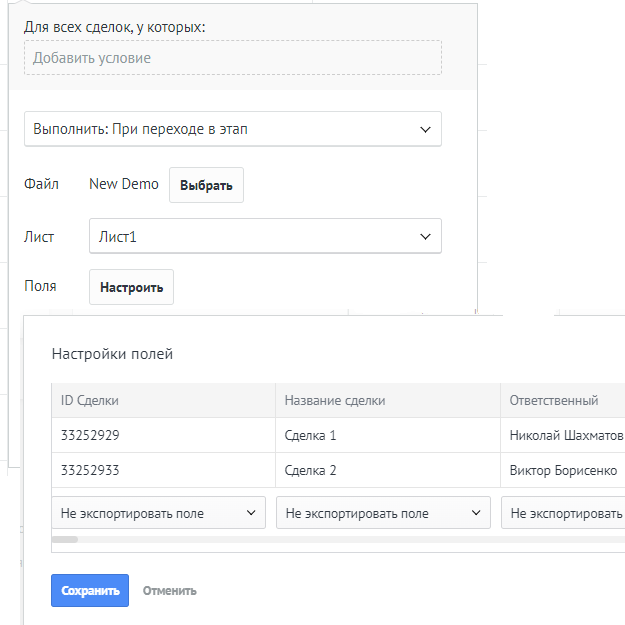Image resolution: width=625 pixels, height=625 pixels.
Task: Click 'New Demo' file name text
Action: click(124, 184)
